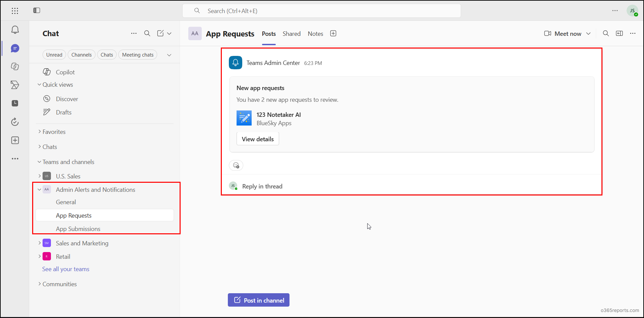This screenshot has height=318, width=644.
Task: Open channel more options ellipsis at top right
Action: (633, 33)
